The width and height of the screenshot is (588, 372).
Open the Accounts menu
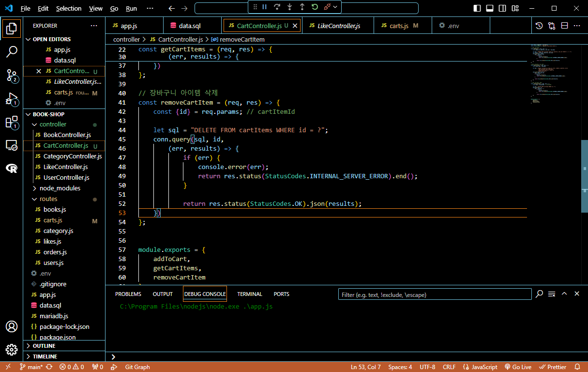coord(12,326)
